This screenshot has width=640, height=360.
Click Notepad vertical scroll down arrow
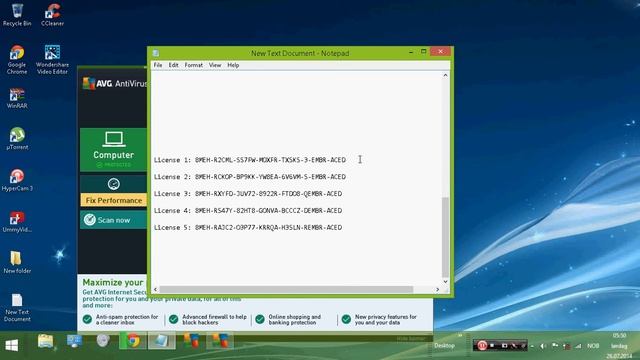(x=445, y=282)
